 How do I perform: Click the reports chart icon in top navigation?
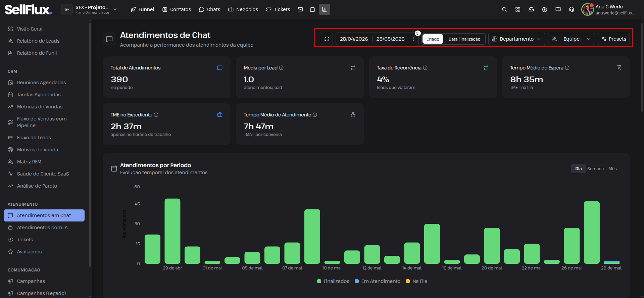coord(325,9)
